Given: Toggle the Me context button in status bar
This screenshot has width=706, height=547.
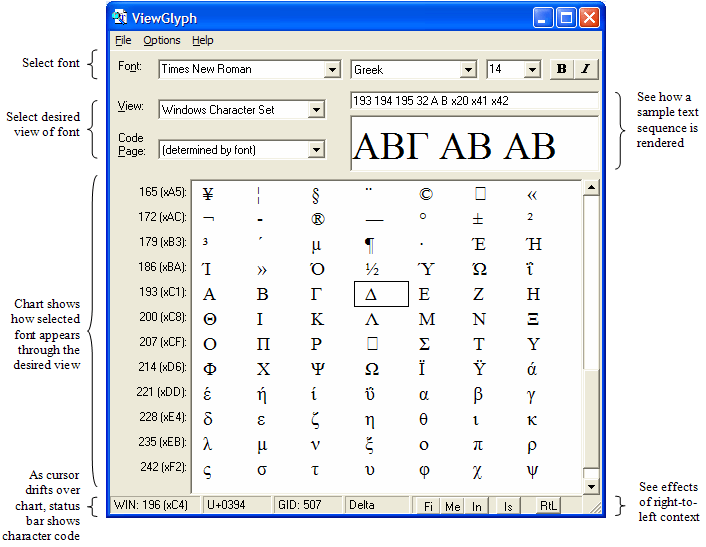Looking at the screenshot, I should tap(452, 506).
